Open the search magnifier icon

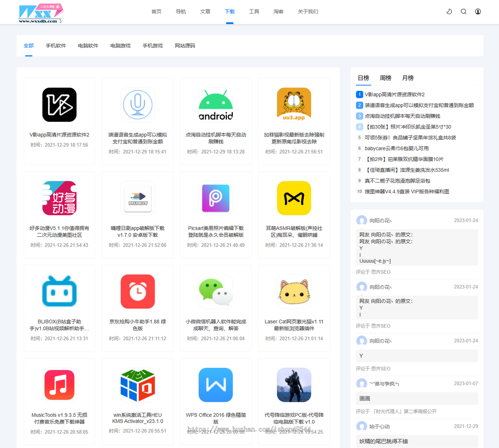point(464,12)
